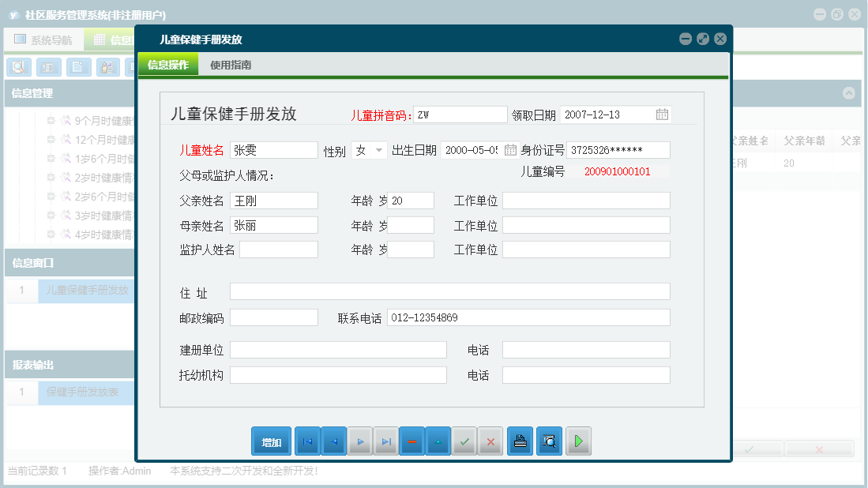
Task: Open the print dialog from the record toolbar
Action: point(520,441)
